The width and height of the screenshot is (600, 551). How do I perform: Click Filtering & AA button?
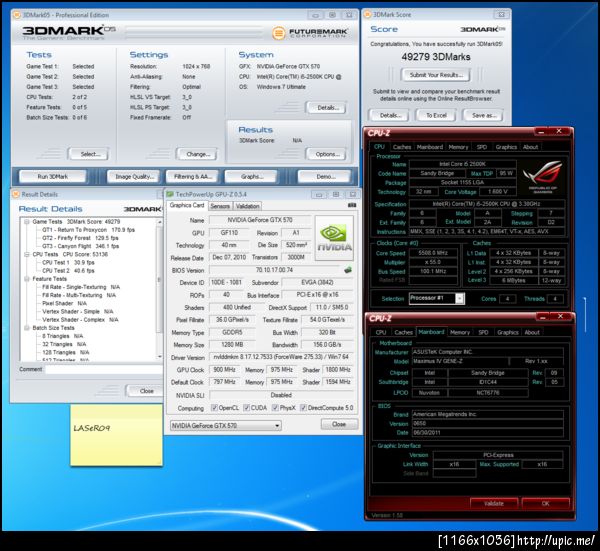(193, 177)
